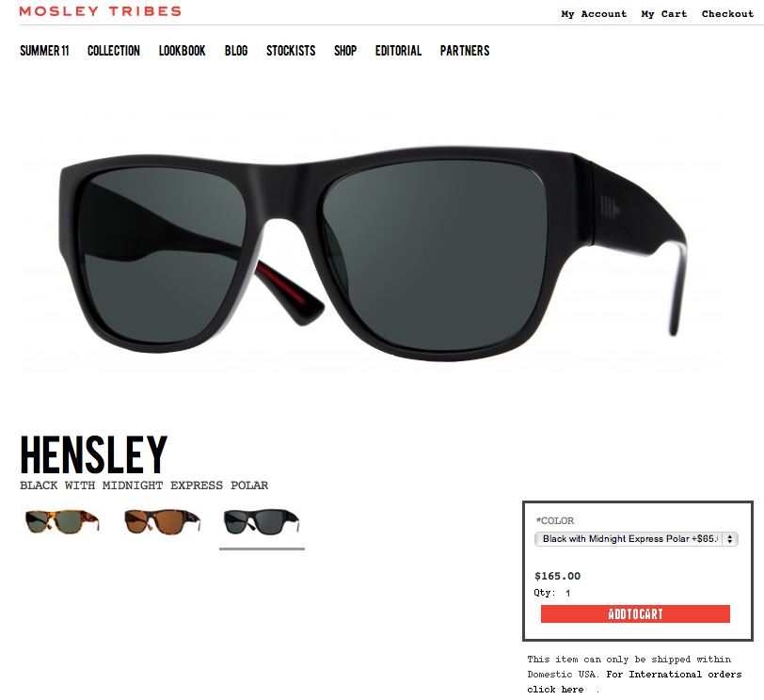Select the tortoise brown-lens sunglasses thumbnail
This screenshot has width=764, height=700.
click(162, 522)
